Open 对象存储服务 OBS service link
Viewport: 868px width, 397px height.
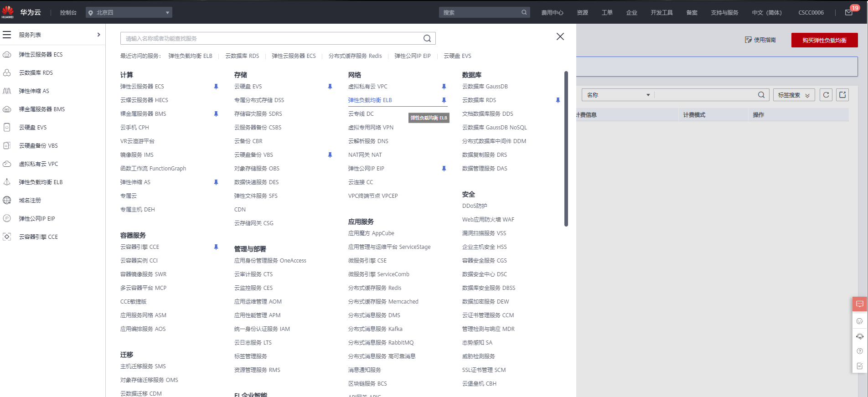(x=257, y=169)
